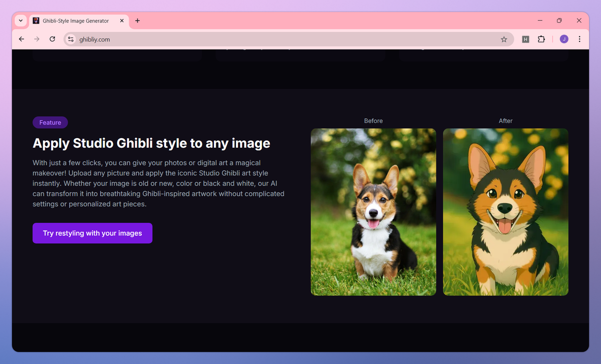Maximize the browser window
The width and height of the screenshot is (601, 364).
click(559, 21)
